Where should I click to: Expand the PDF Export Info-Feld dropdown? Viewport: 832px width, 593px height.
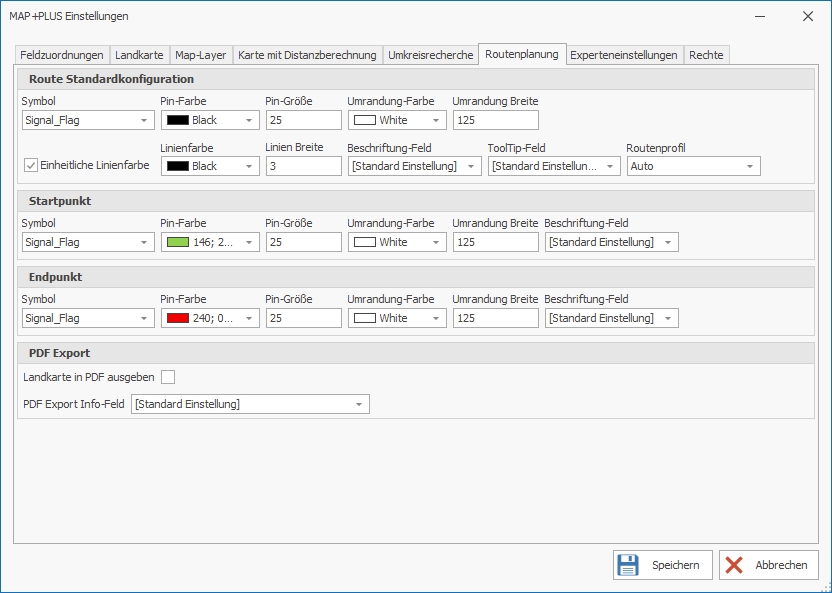coord(358,404)
